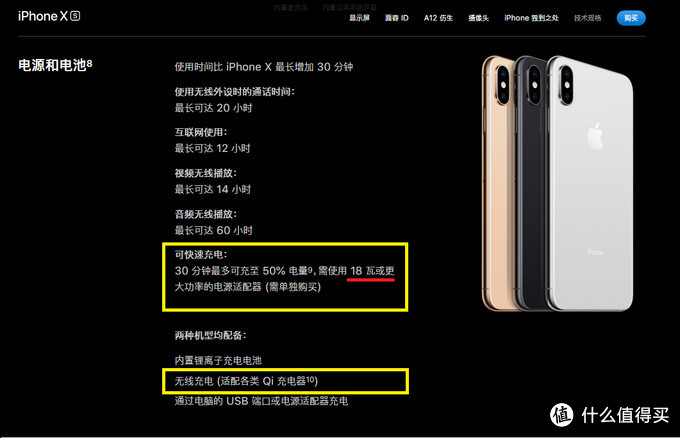
Task: Go to the 面容 ID tab
Action: [x=396, y=18]
